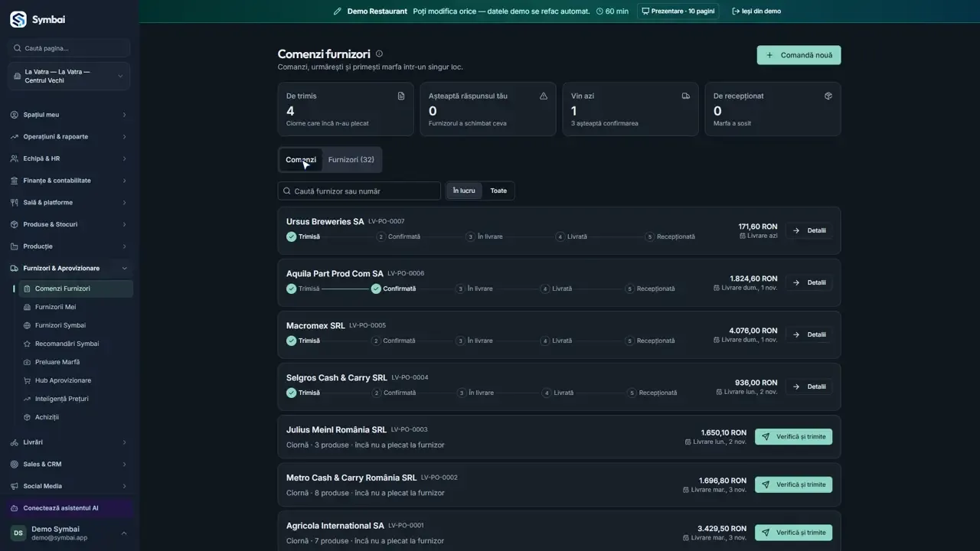Click the Ieși din demo link

(756, 11)
